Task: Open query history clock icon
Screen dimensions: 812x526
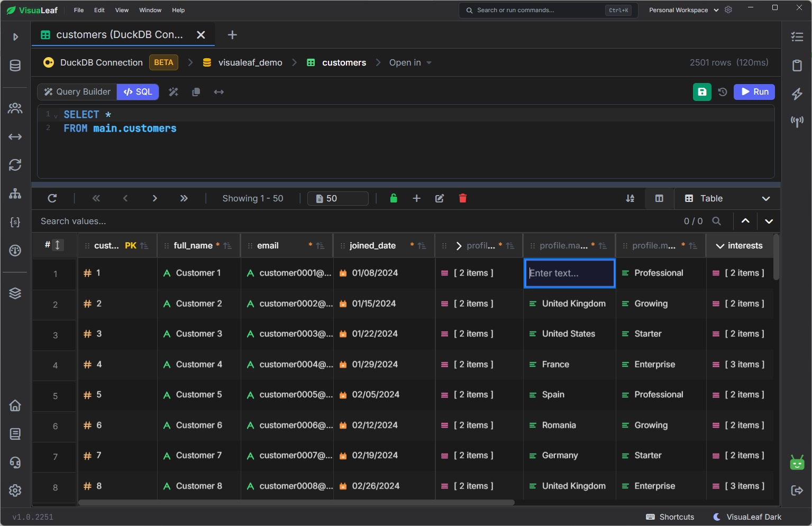Action: click(723, 92)
